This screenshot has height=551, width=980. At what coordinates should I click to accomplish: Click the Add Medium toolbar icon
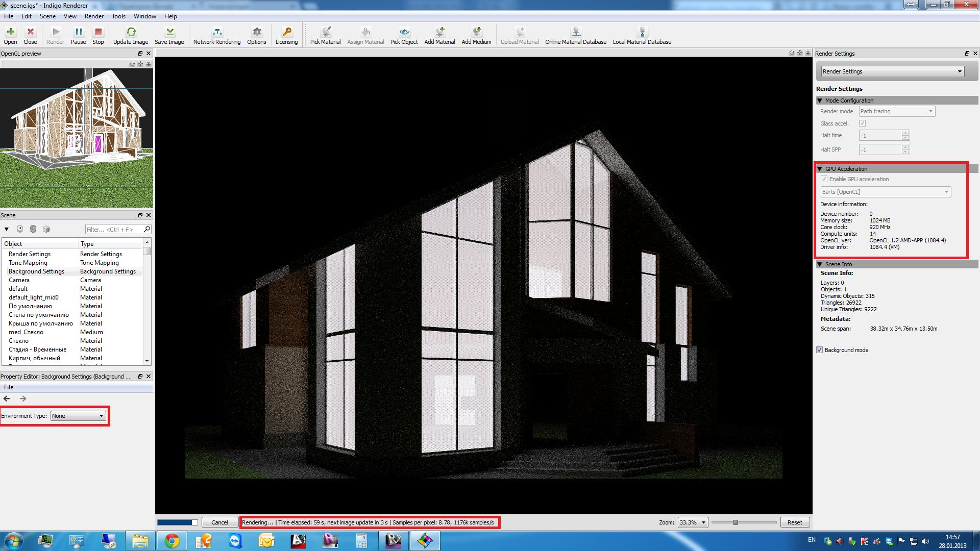476,32
